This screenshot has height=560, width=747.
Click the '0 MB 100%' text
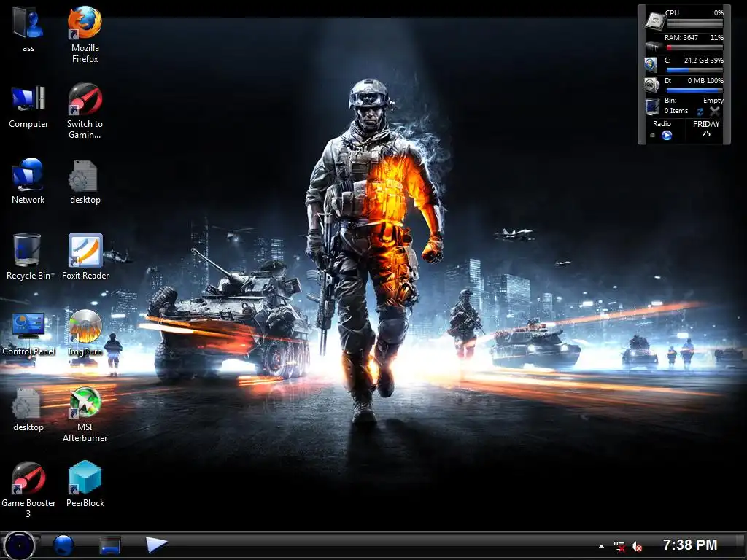[705, 80]
